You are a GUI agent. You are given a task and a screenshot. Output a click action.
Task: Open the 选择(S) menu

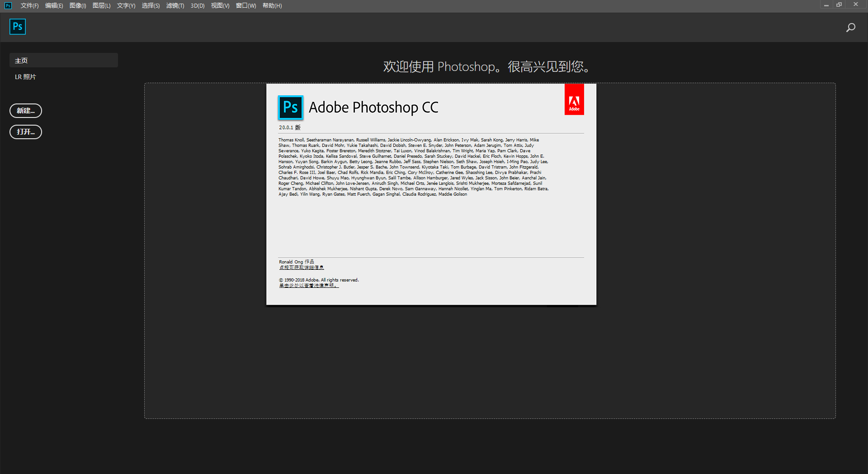point(151,6)
